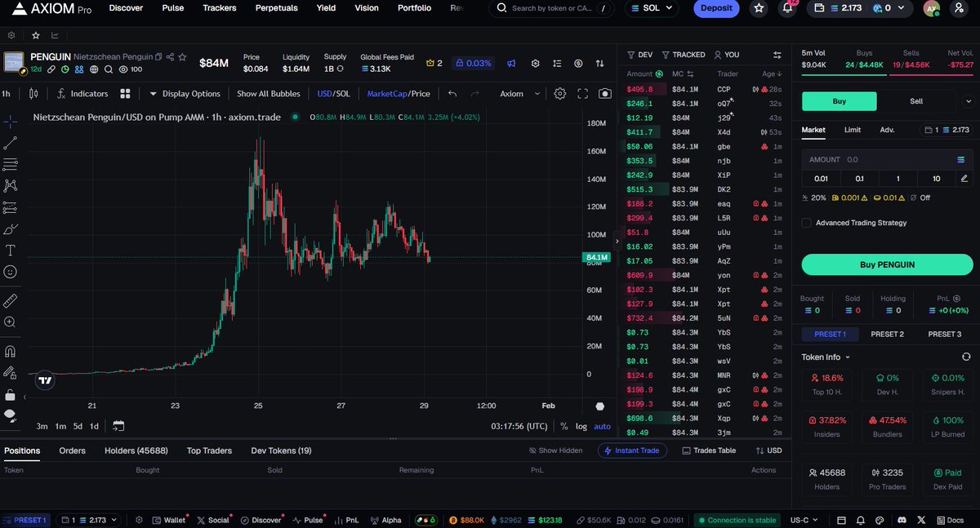The width and height of the screenshot is (980, 528).
Task: Open the trades filter settings icon
Action: [x=777, y=55]
